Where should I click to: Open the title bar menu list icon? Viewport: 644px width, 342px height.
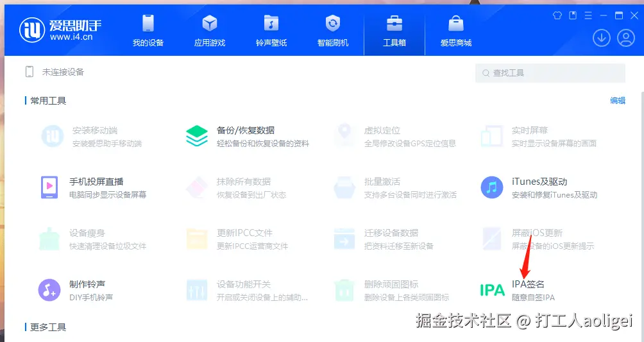588,15
